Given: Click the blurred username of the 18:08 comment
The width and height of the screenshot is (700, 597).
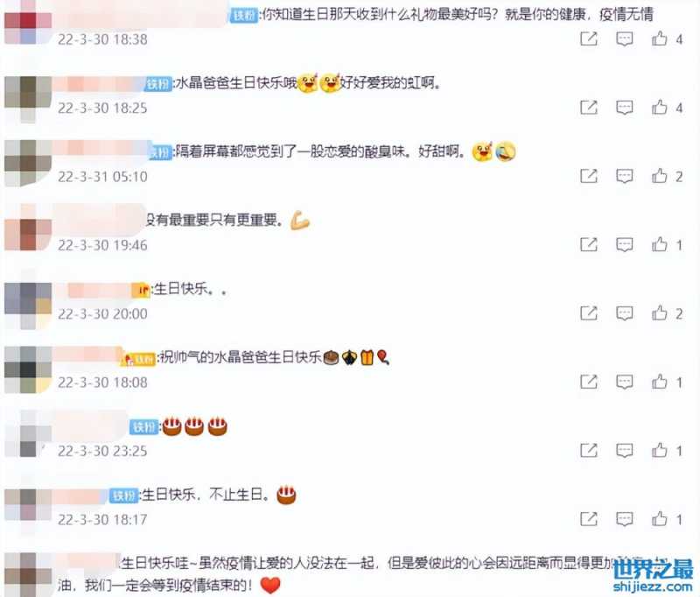Looking at the screenshot, I should 88,355.
